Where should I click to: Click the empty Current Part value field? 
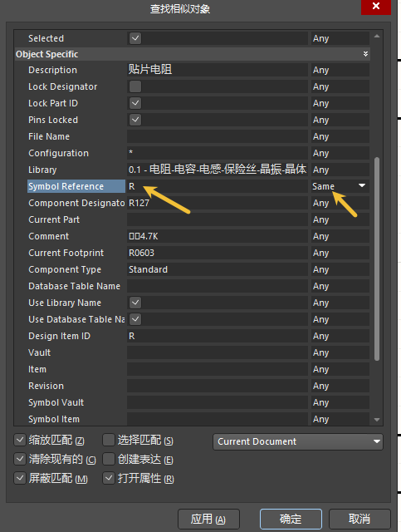point(218,219)
